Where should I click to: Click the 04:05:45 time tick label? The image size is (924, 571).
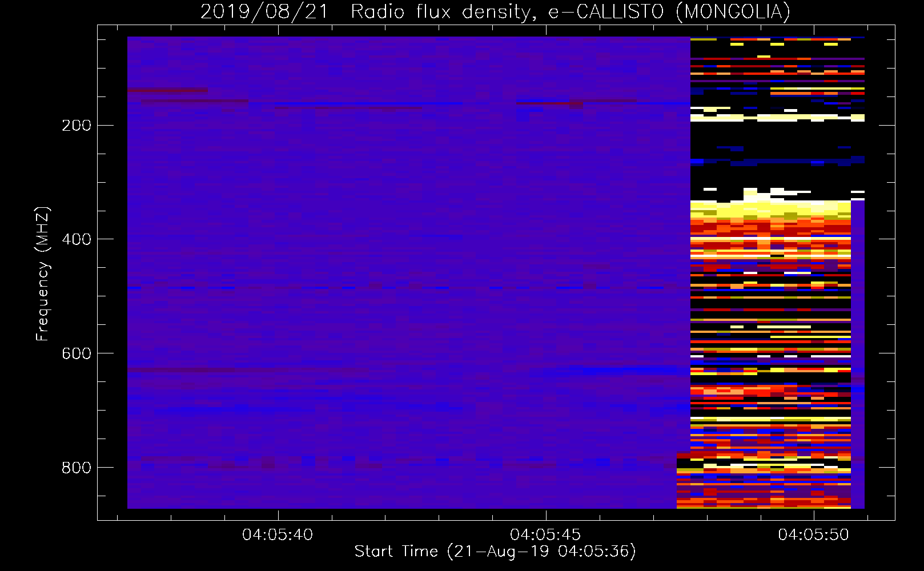tap(545, 535)
